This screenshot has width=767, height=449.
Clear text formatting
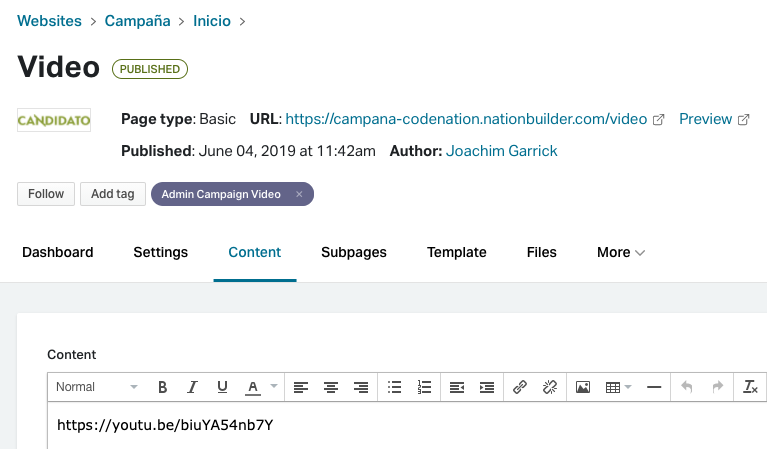[x=750, y=387]
